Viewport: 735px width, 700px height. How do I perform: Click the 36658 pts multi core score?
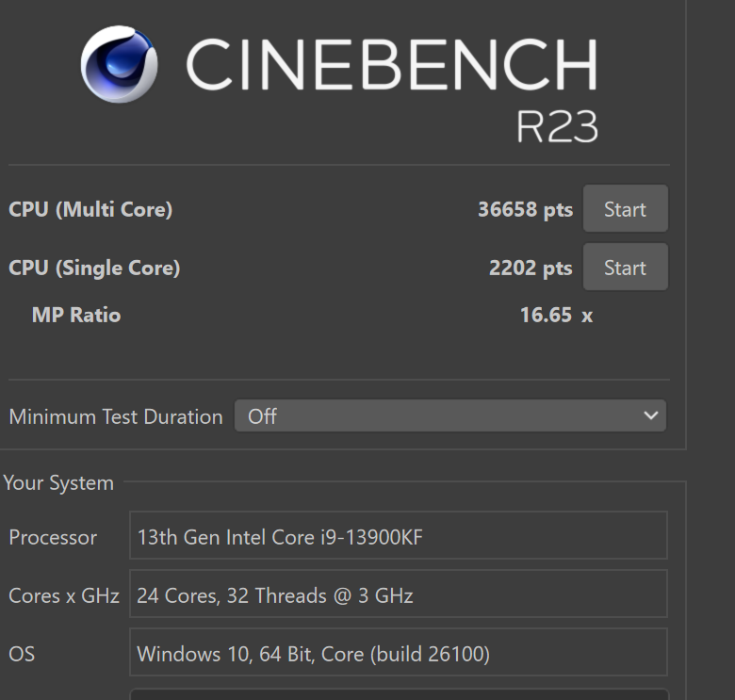coord(525,209)
